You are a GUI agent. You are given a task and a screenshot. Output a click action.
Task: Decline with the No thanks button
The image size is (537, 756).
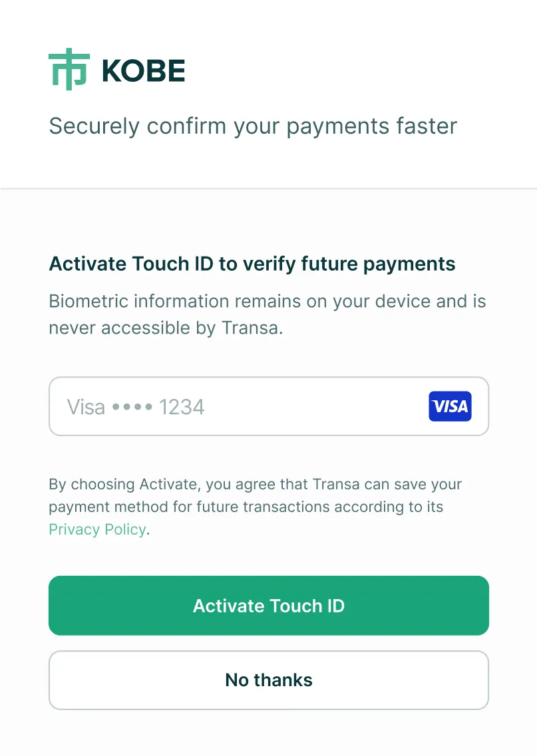(x=269, y=680)
